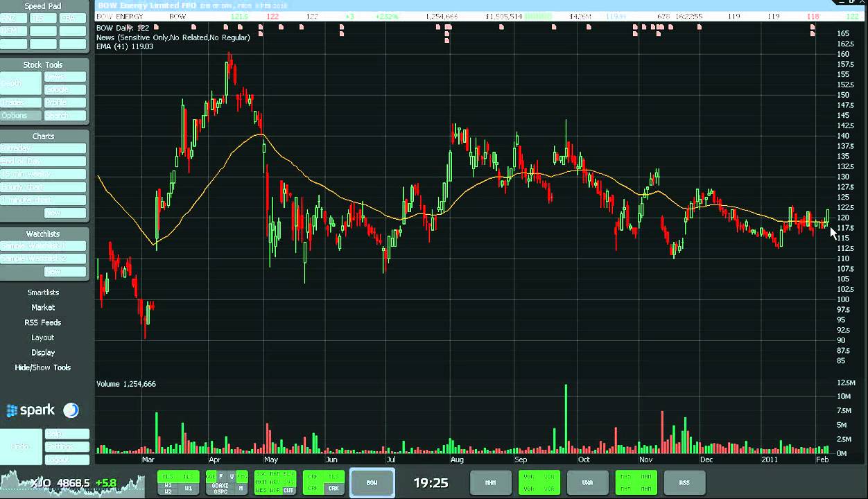
Task: Click the Dec label on time axis
Action: (706, 459)
